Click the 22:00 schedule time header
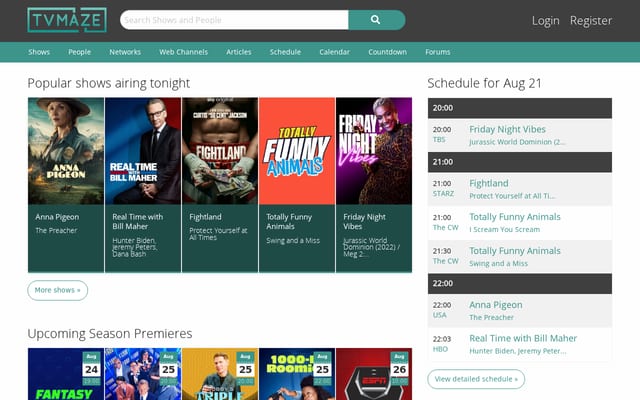The width and height of the screenshot is (640, 400). click(x=520, y=284)
